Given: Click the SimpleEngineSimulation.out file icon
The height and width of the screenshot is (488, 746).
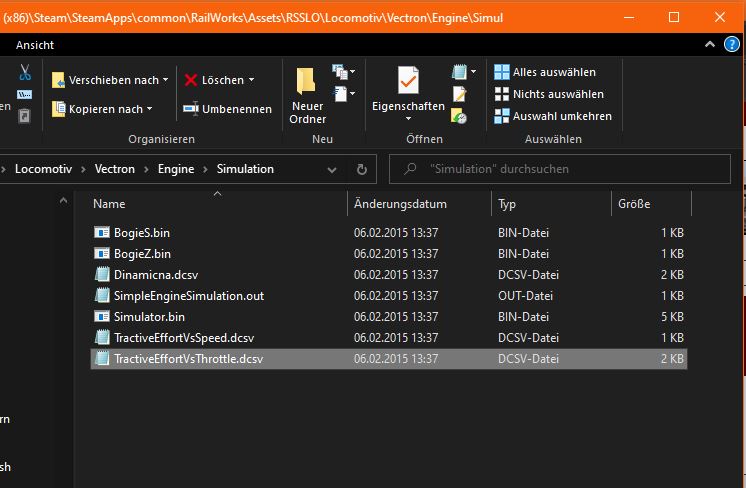Looking at the screenshot, I should [102, 295].
